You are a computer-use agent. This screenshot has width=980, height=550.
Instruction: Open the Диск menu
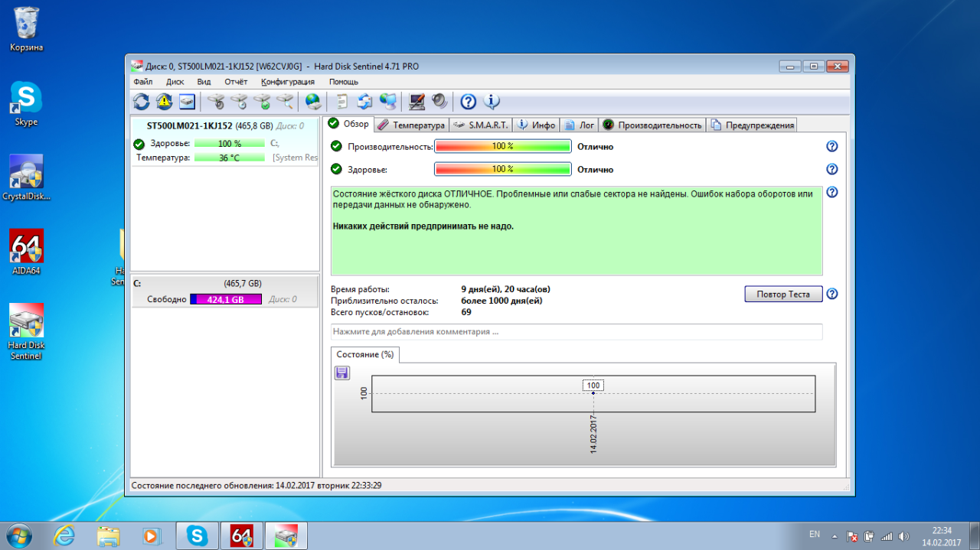175,82
